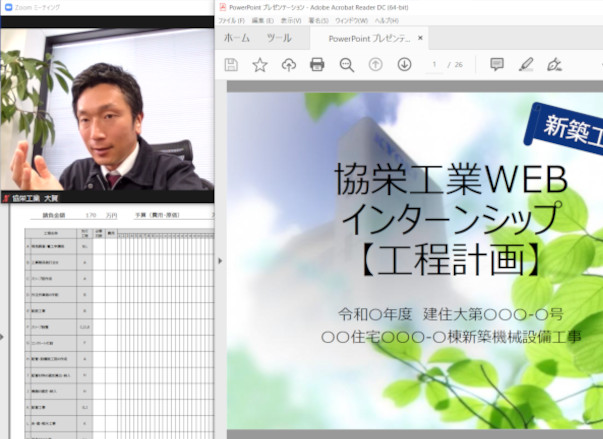The height and width of the screenshot is (439, 603).
Task: Open the 表示(V) menu
Action: [x=291, y=20]
